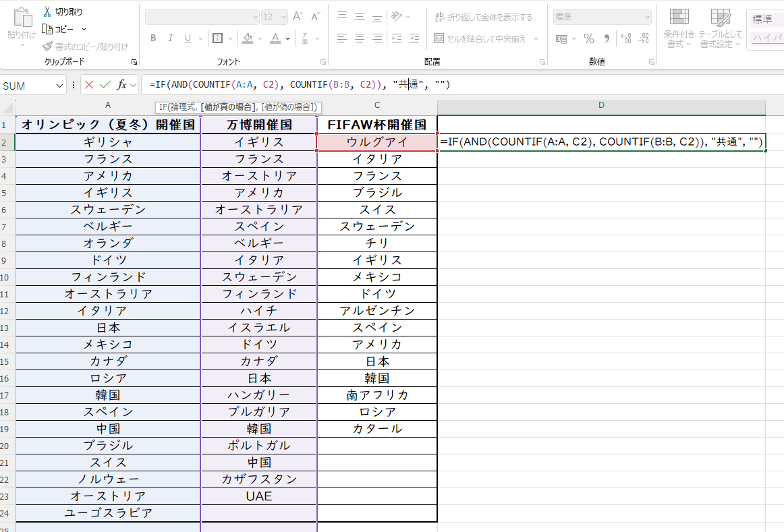Open the Clipboard (クリップボード) dialog launcher

[x=134, y=62]
